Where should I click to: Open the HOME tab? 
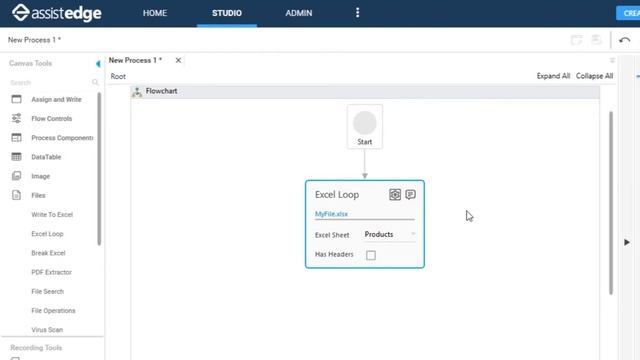coord(155,13)
